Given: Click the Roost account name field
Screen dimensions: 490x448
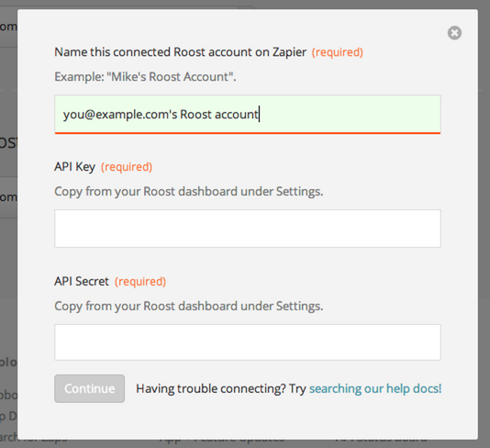Looking at the screenshot, I should pos(248,115).
